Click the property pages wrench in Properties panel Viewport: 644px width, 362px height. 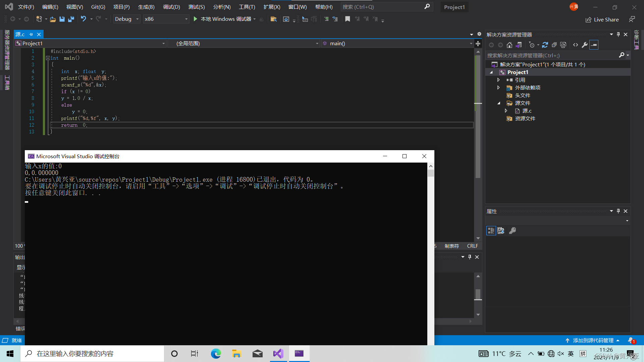point(513,231)
